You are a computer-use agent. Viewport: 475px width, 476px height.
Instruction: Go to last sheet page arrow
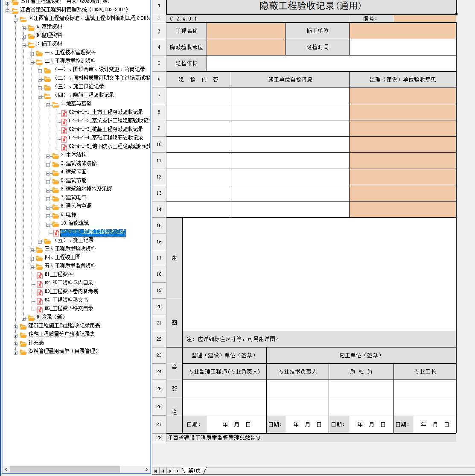pos(178,471)
